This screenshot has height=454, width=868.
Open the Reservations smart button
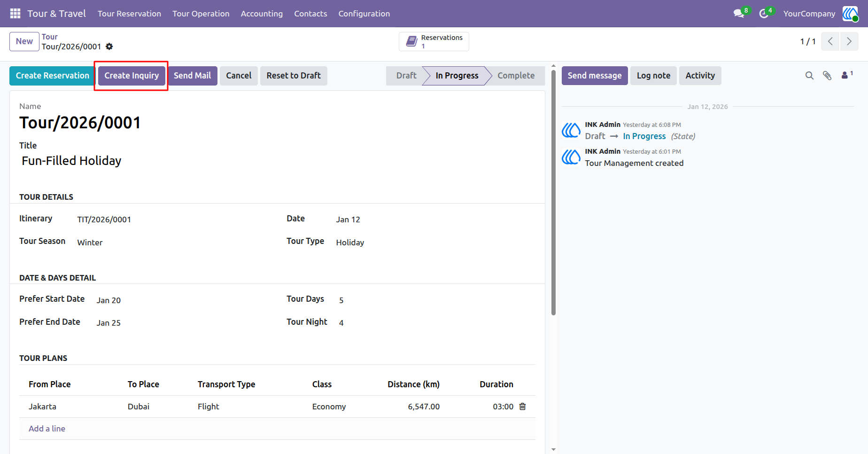click(x=434, y=41)
